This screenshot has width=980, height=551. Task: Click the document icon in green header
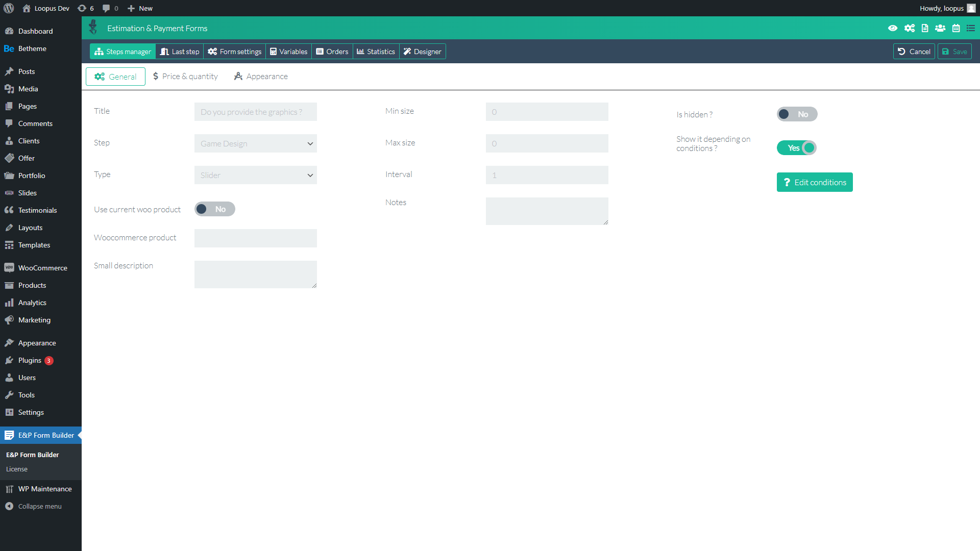pyautogui.click(x=925, y=28)
